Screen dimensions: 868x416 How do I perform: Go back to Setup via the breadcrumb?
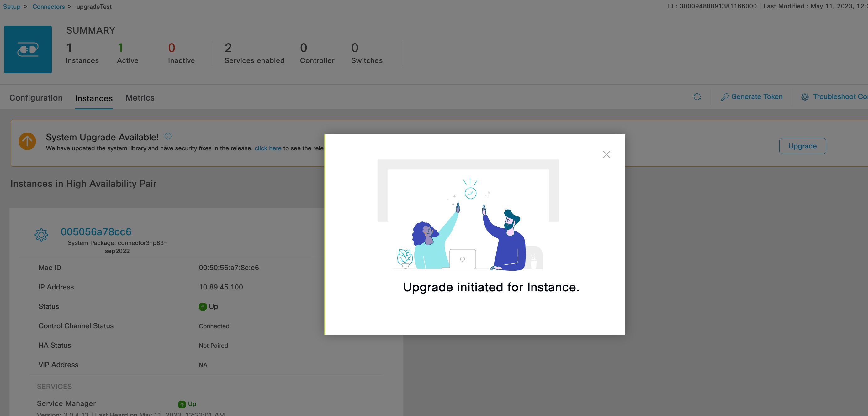pos(11,6)
